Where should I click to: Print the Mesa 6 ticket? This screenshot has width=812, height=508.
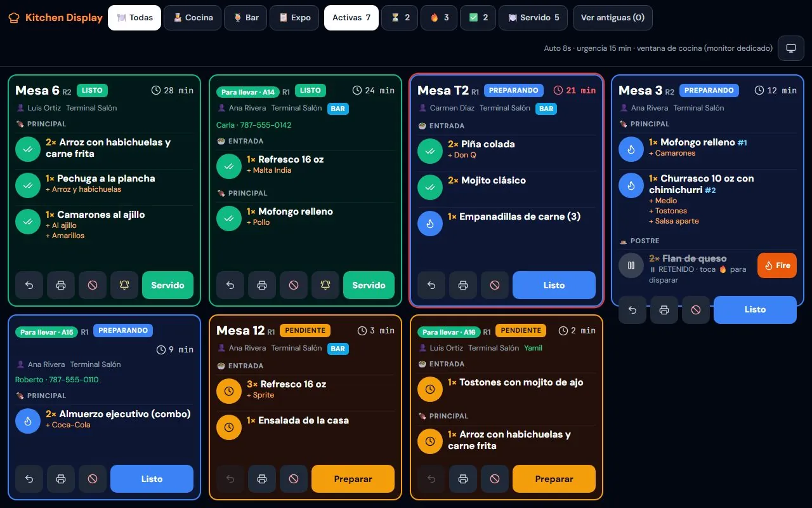(61, 285)
